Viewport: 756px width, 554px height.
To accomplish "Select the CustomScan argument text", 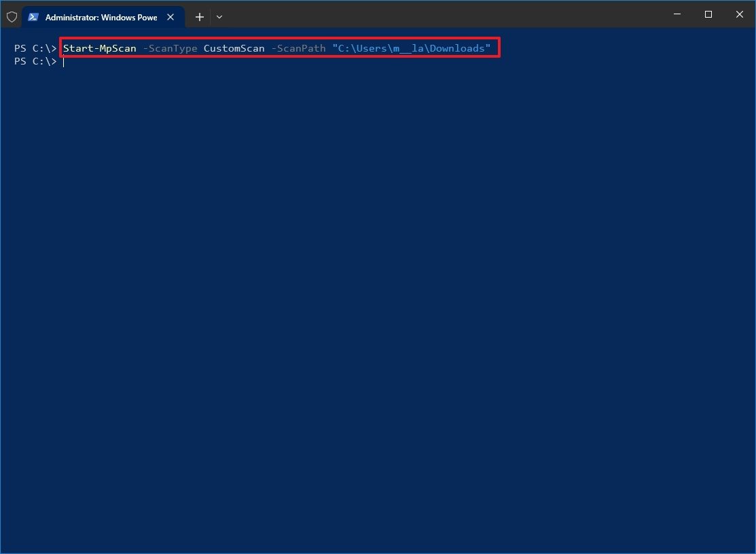I will click(x=234, y=48).
